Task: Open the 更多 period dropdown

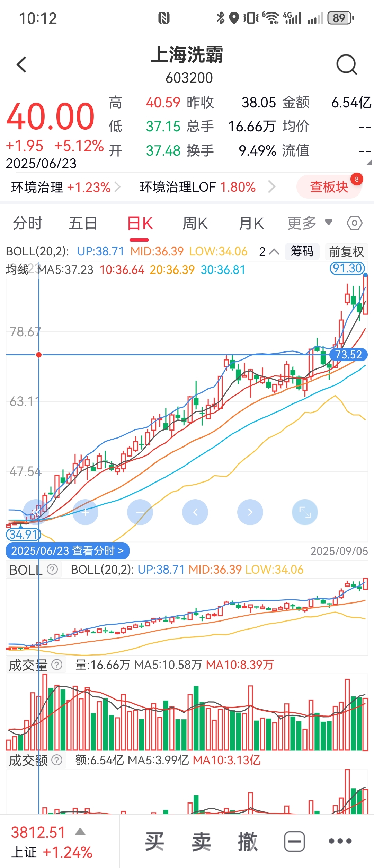Action: pyautogui.click(x=310, y=223)
